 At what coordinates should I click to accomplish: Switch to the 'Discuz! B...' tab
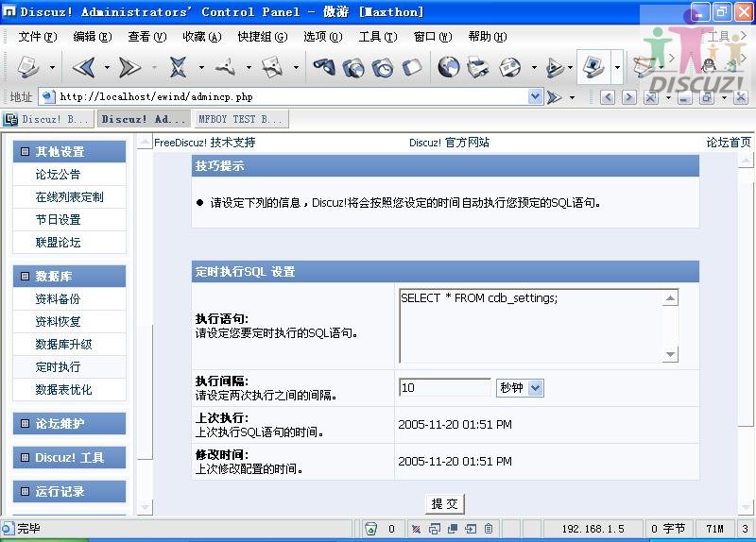pyautogui.click(x=48, y=119)
